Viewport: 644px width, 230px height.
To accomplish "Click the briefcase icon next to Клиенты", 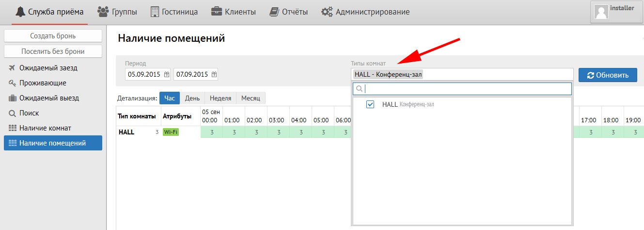I will [217, 12].
